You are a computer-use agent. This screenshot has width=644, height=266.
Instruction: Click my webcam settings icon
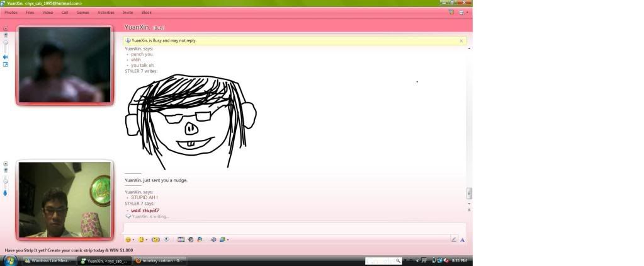(x=5, y=170)
